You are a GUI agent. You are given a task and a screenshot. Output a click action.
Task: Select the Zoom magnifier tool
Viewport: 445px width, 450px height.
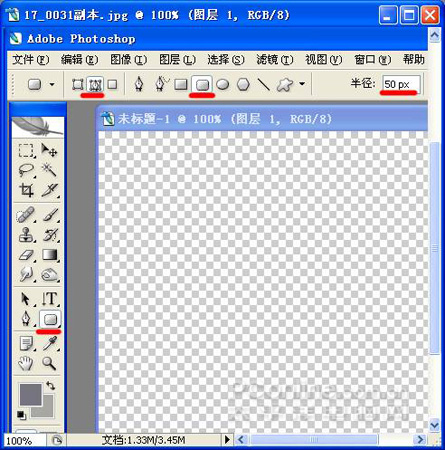[x=49, y=363]
